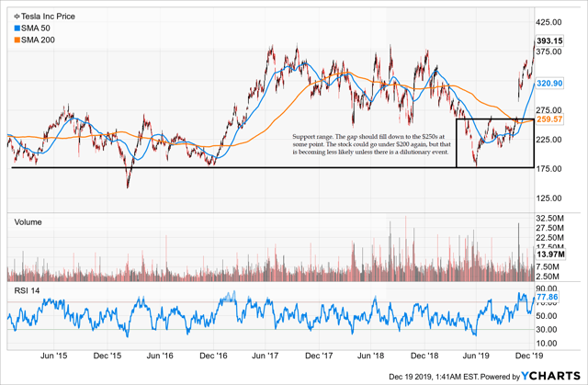The width and height of the screenshot is (588, 385).
Task: Click the Jun '19 date axis label
Action: pyautogui.click(x=476, y=356)
